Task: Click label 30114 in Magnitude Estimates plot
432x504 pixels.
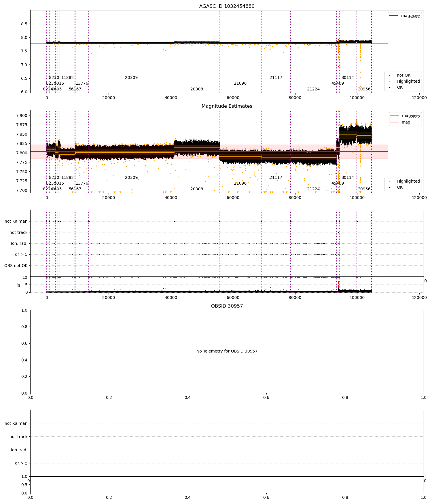Action: pyautogui.click(x=348, y=178)
